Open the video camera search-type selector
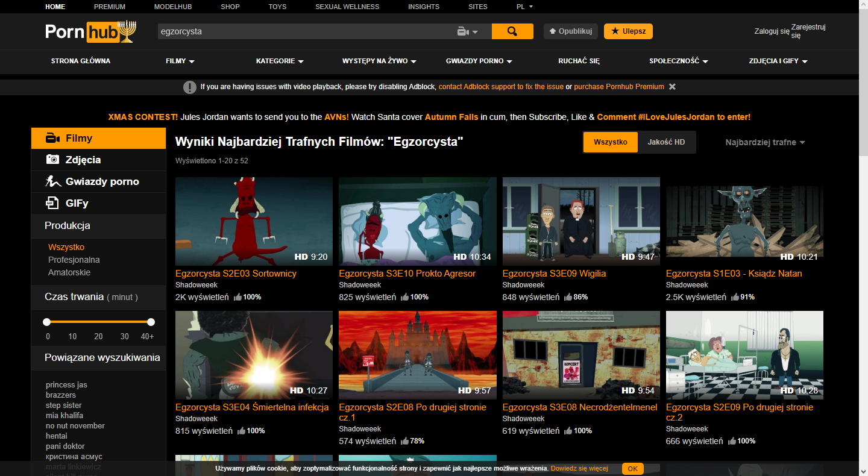This screenshot has width=868, height=476. pos(467,31)
